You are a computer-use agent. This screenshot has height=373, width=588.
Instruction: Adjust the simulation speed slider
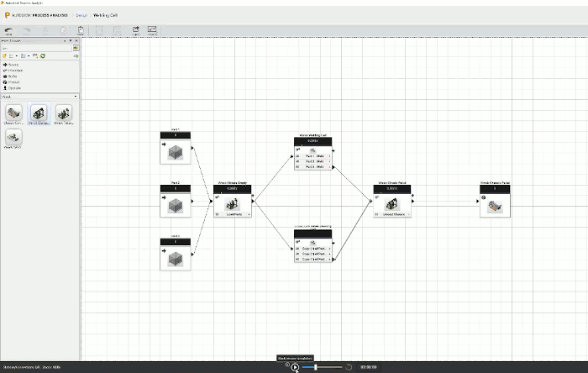316,367
